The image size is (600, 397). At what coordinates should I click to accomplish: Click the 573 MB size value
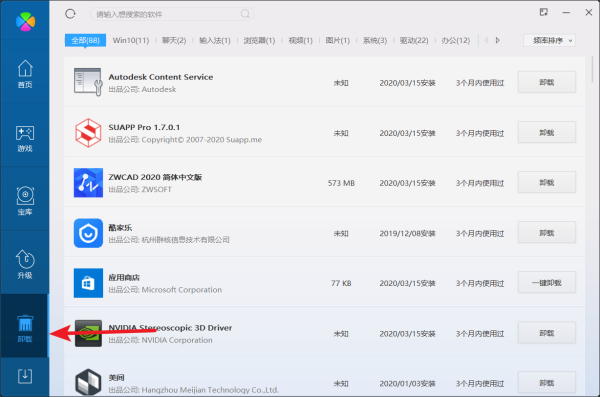(x=341, y=183)
